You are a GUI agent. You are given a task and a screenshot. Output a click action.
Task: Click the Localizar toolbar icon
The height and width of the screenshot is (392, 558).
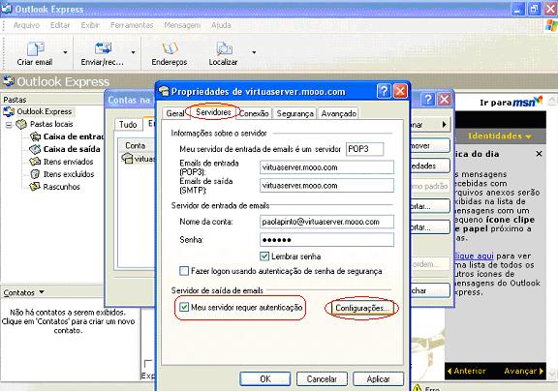[x=224, y=48]
